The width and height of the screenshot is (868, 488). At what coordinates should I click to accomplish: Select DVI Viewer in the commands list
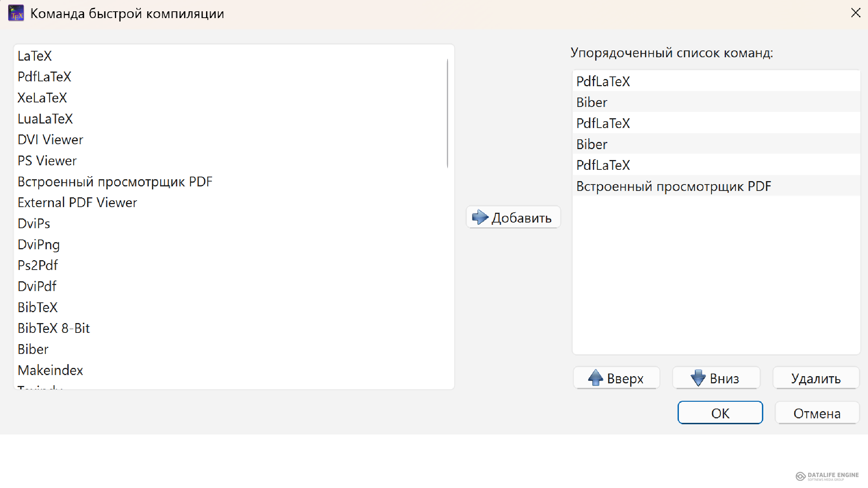tap(50, 140)
